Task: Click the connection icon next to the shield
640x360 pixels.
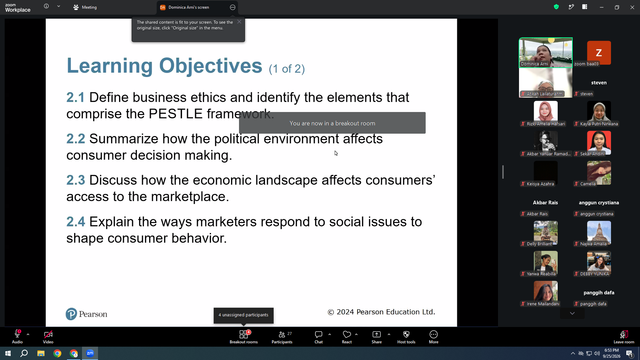Action: 571,7
